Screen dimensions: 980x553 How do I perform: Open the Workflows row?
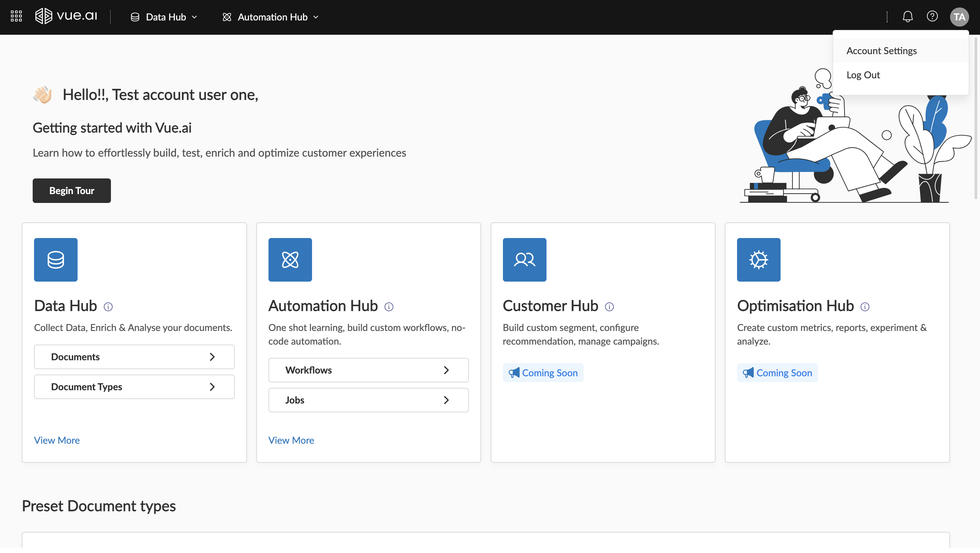pyautogui.click(x=368, y=370)
